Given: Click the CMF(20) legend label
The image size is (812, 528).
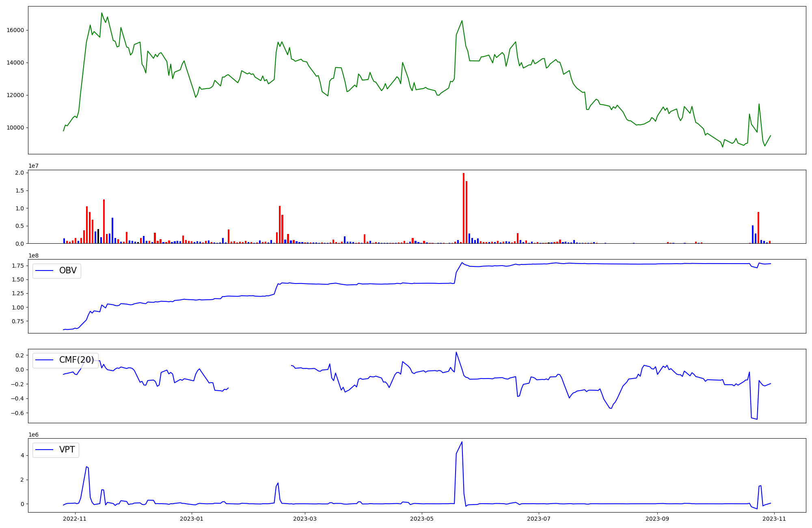Looking at the screenshot, I should [x=76, y=360].
